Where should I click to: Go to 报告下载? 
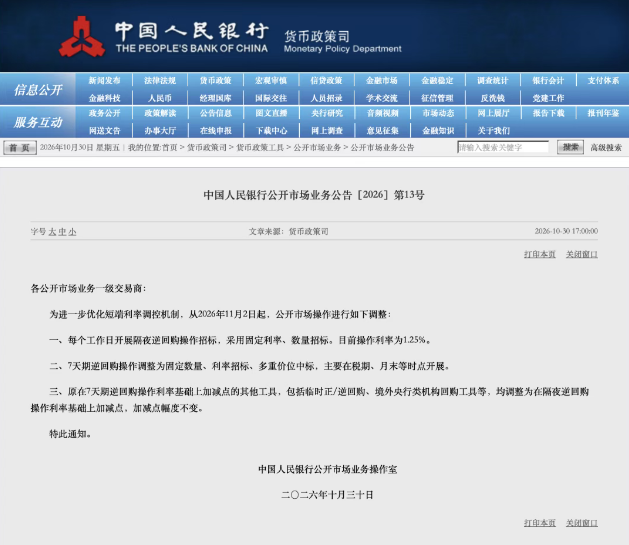coord(548,113)
